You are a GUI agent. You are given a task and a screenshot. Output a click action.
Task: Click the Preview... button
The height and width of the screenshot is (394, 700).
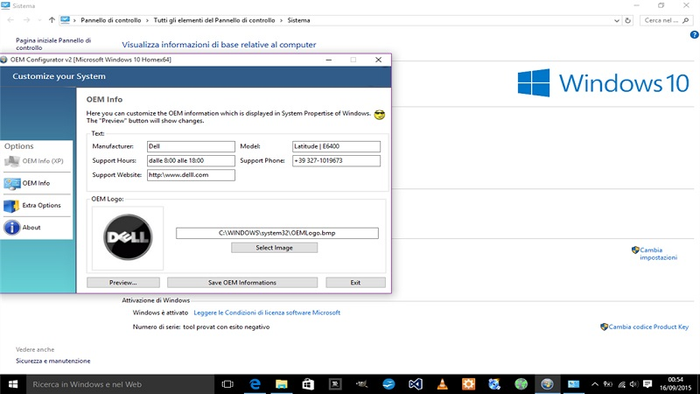[123, 282]
